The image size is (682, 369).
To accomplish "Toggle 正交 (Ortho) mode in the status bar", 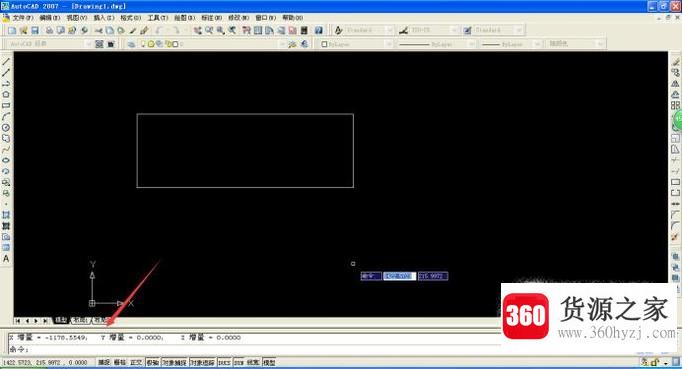I will (136, 362).
